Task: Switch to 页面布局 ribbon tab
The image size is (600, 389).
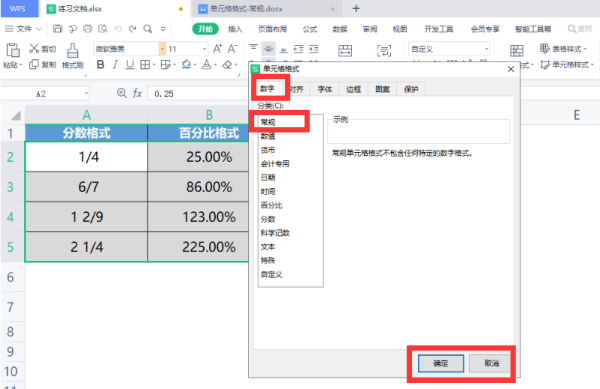Action: point(272,29)
